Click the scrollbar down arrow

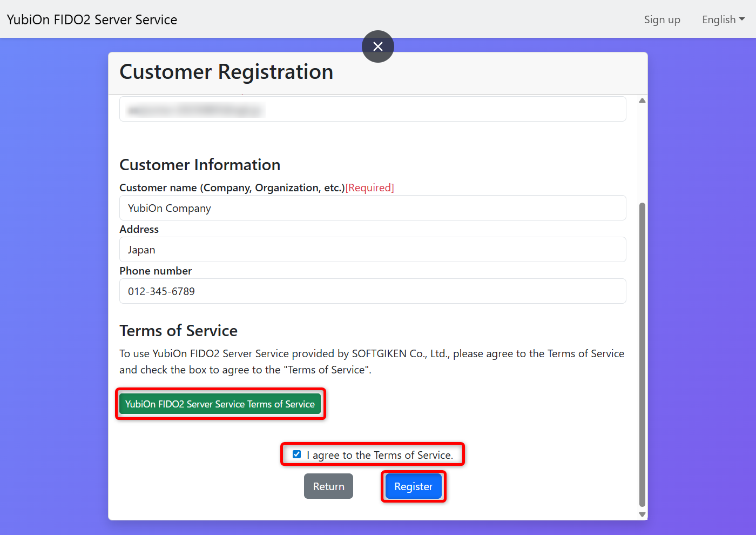(x=642, y=514)
